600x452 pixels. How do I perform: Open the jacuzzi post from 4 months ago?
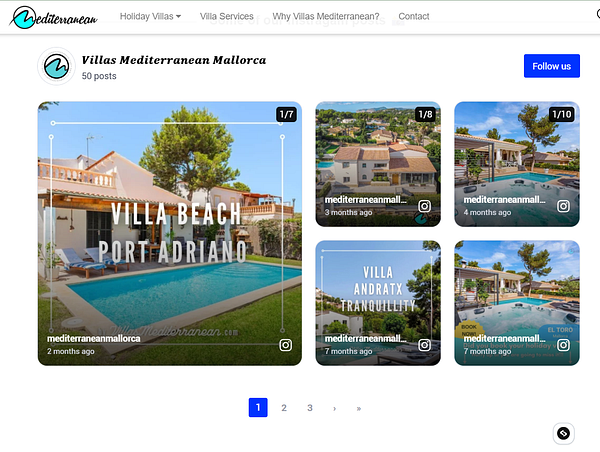[517, 164]
